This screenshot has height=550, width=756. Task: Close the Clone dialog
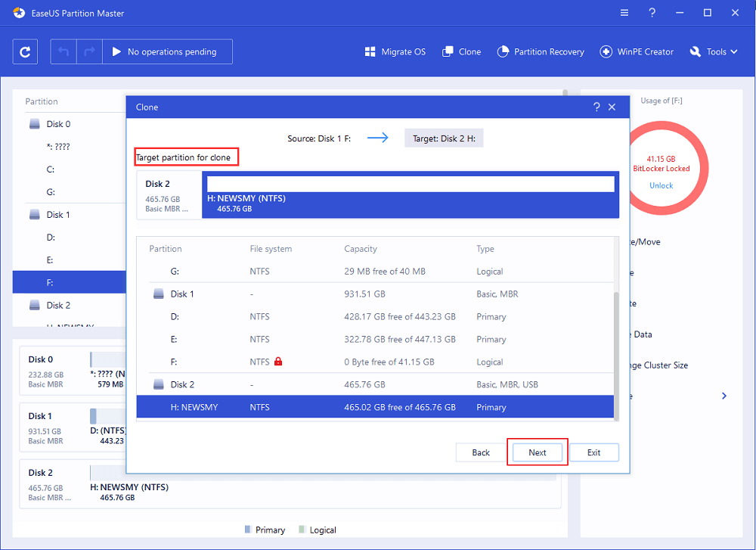click(x=612, y=107)
